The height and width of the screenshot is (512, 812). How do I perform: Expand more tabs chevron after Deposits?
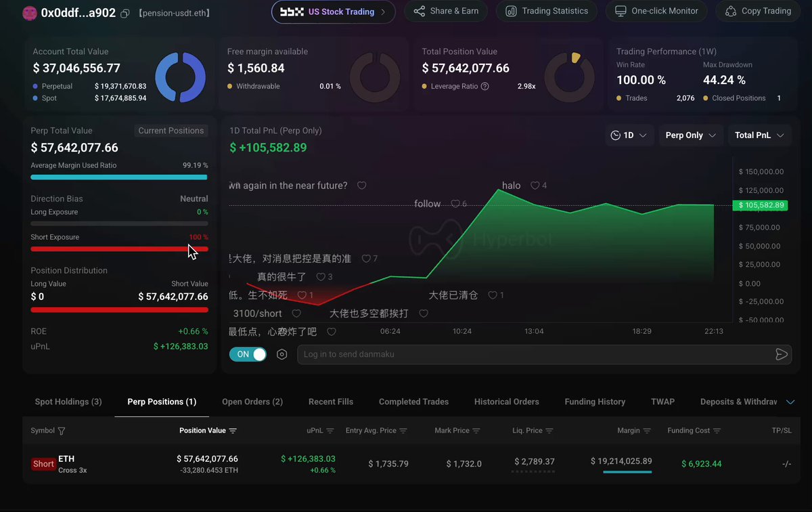[x=790, y=402]
